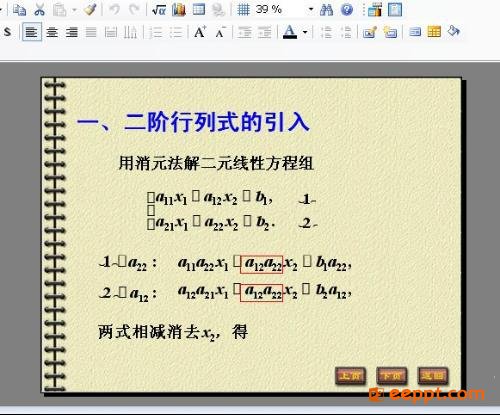Click the Increase Paragraph Spacing icon

coord(326,32)
